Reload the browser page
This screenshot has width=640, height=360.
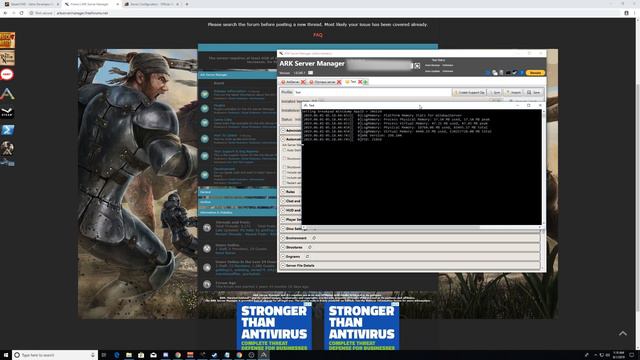click(21, 13)
